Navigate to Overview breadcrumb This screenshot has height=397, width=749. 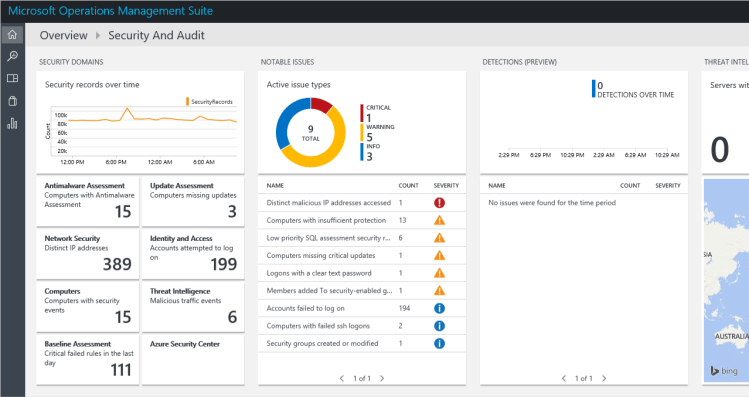point(64,35)
